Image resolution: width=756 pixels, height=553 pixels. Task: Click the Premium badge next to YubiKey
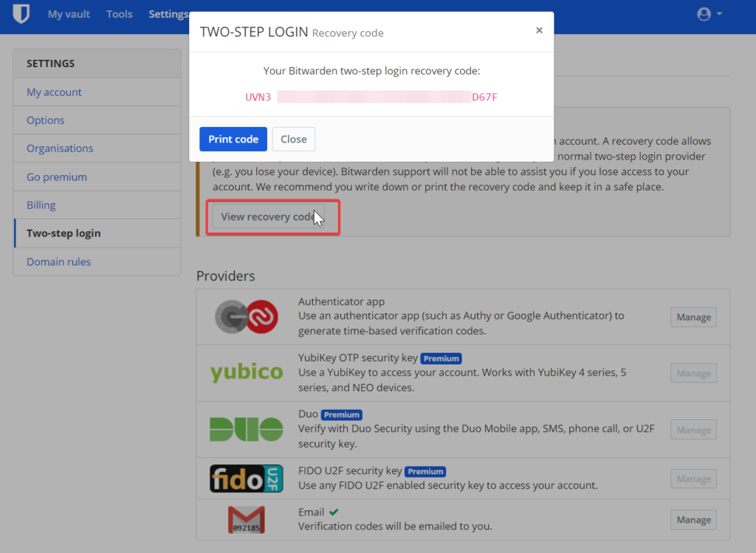(x=441, y=358)
